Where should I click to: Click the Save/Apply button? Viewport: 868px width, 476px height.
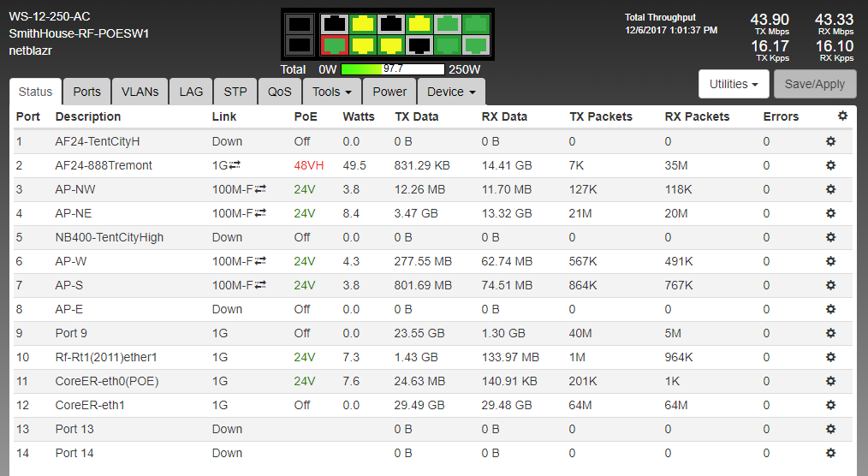(814, 84)
